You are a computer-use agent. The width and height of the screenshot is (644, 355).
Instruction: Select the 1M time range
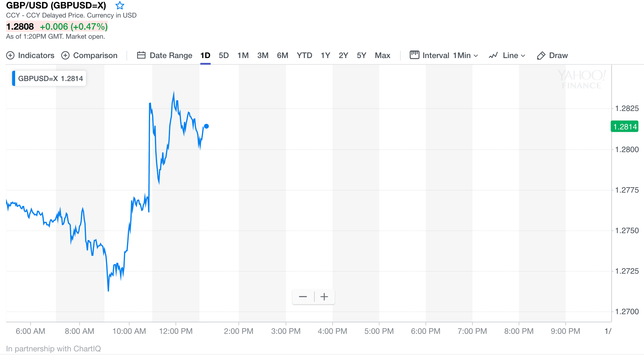click(243, 55)
